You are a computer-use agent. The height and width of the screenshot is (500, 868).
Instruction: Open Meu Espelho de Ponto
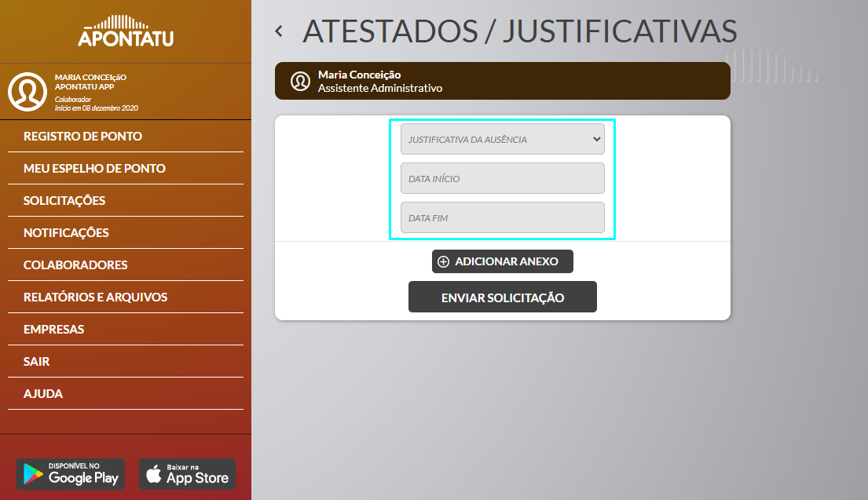(x=126, y=168)
